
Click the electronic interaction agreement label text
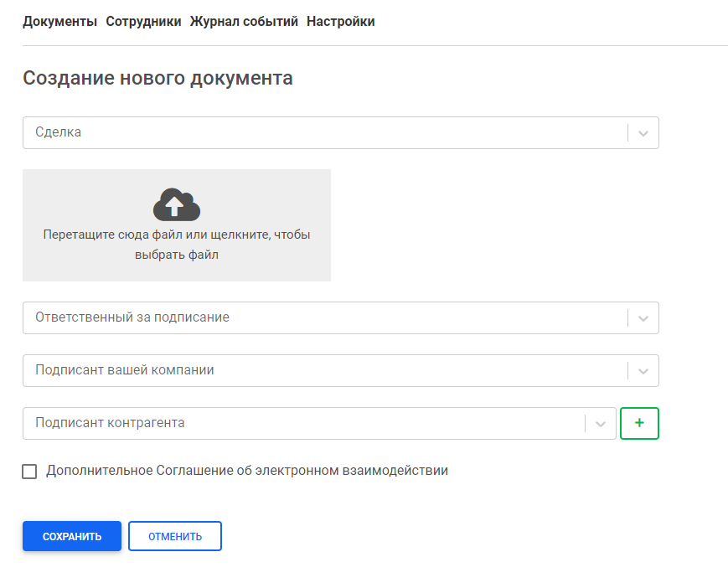[x=247, y=471]
